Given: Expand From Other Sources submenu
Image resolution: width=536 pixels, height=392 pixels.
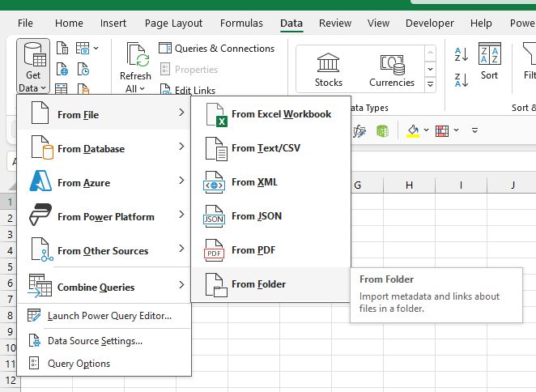Looking at the screenshot, I should [104, 250].
